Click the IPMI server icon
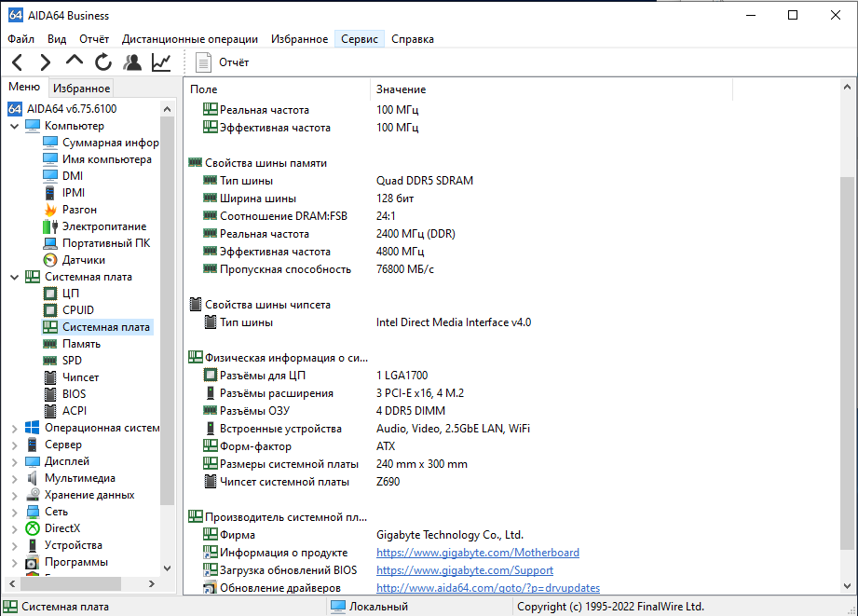 (49, 193)
